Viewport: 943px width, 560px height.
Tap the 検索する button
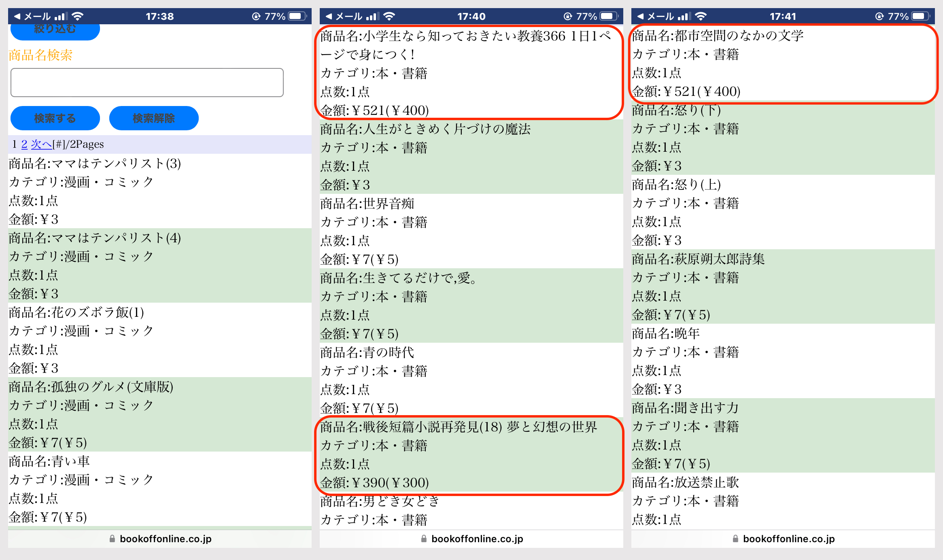pos(55,118)
